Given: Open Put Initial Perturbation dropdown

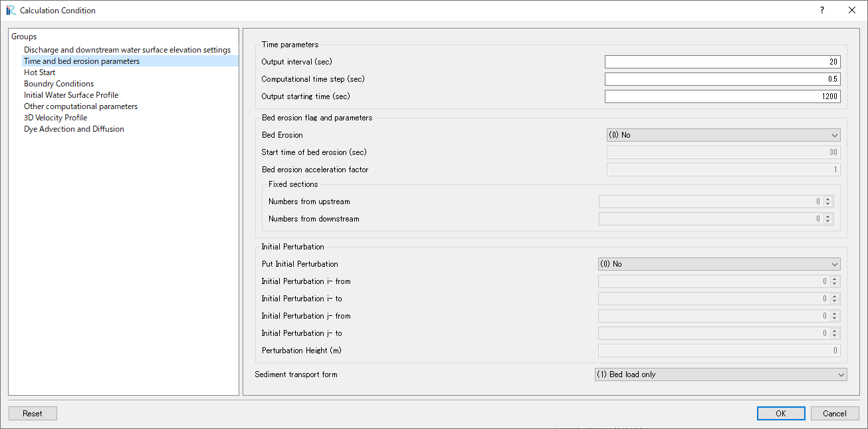Looking at the screenshot, I should (x=719, y=264).
